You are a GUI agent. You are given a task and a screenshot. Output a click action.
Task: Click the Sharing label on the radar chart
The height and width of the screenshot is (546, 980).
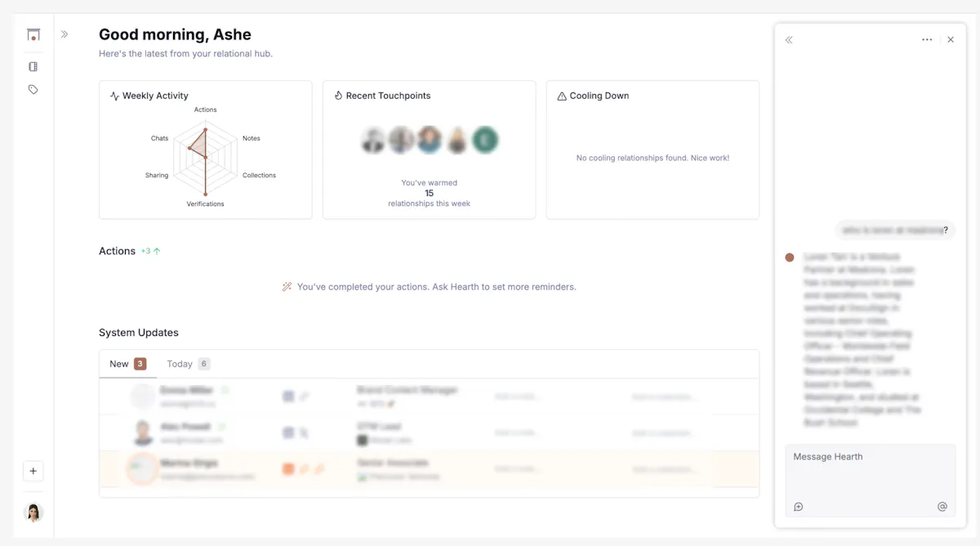pyautogui.click(x=157, y=175)
